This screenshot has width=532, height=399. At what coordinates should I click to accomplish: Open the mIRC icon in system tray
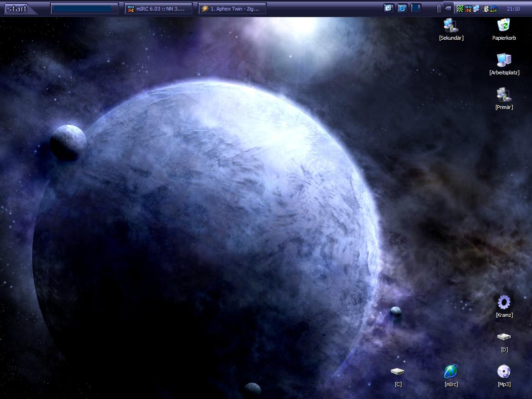click(x=468, y=8)
